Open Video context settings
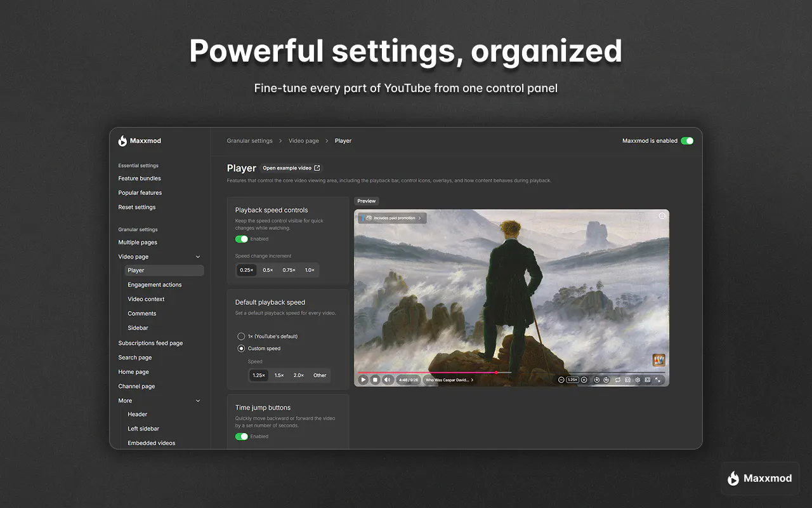 tap(146, 299)
